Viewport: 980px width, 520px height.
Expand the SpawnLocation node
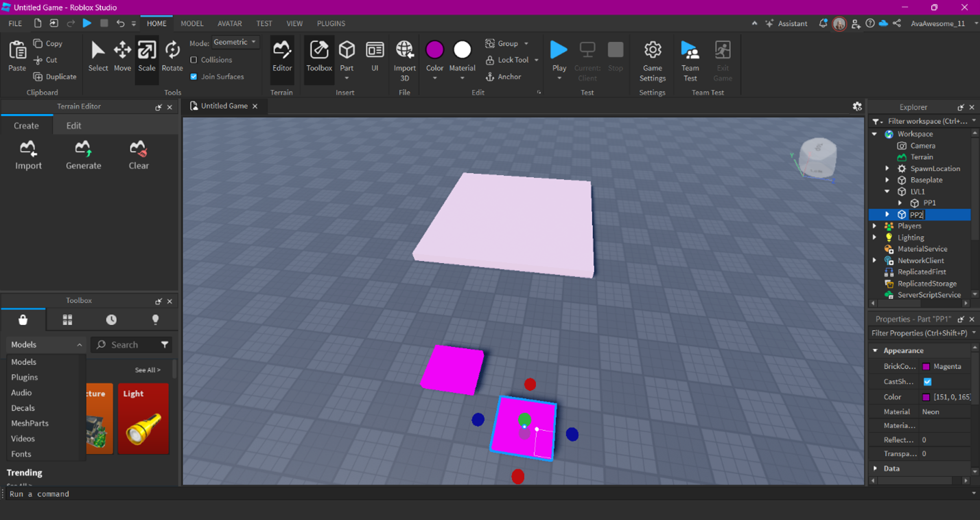point(887,168)
